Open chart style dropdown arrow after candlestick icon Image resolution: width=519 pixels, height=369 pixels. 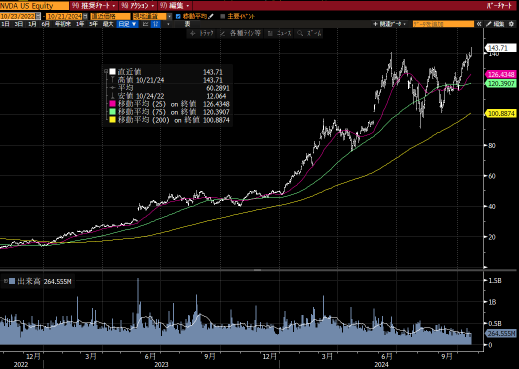click(168, 24)
